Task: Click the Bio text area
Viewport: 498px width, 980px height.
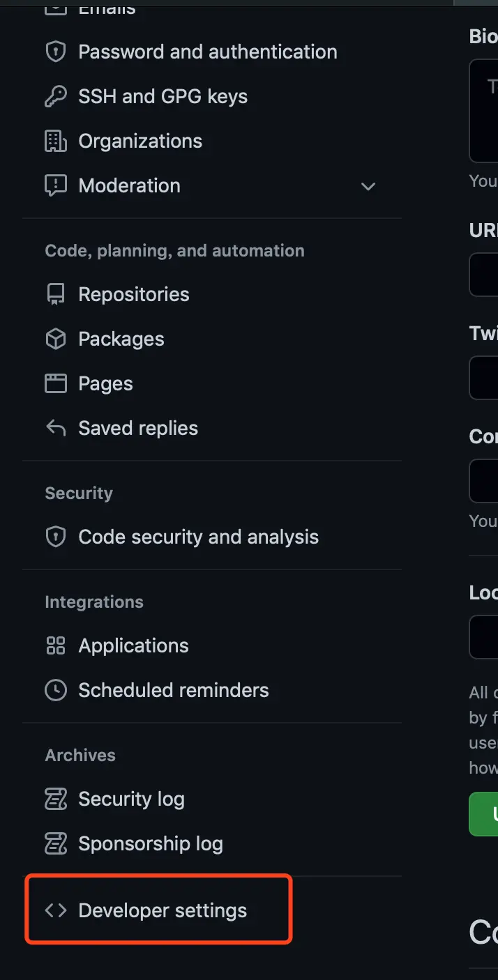Action: point(484,112)
